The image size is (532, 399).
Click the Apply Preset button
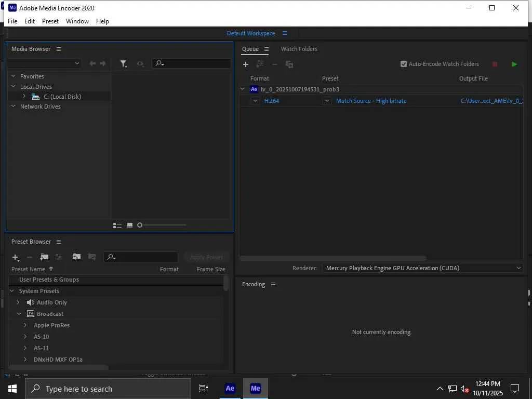tap(206, 257)
